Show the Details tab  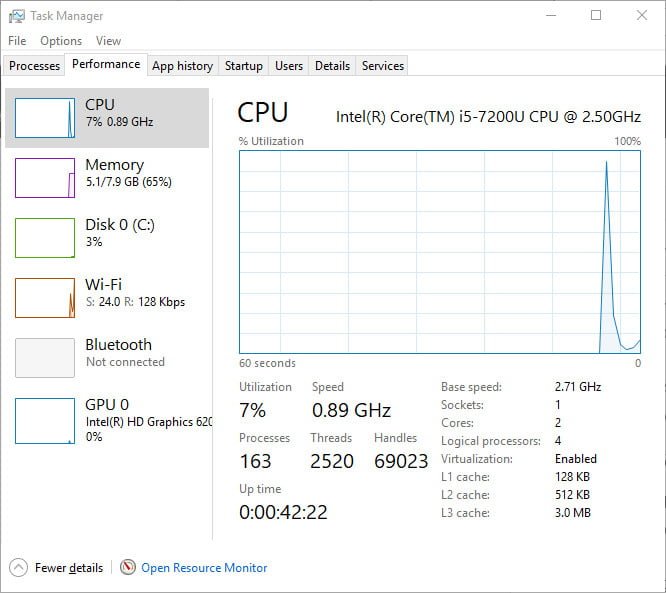click(332, 66)
